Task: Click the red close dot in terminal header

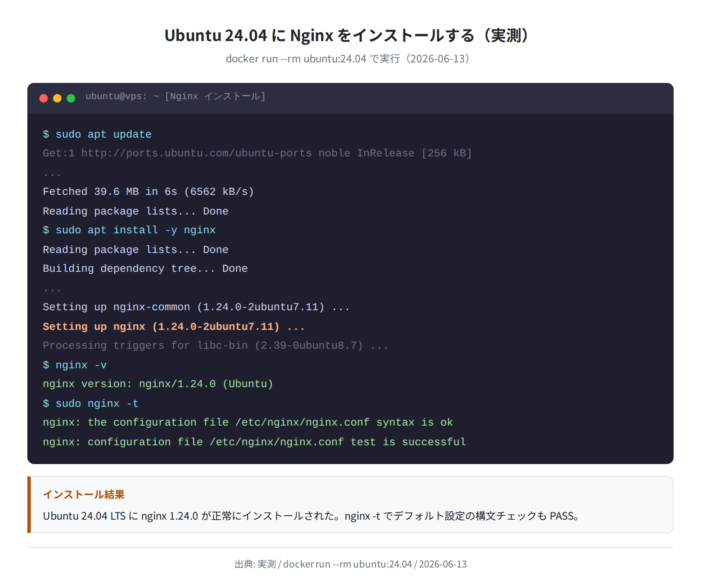Action: [44, 98]
